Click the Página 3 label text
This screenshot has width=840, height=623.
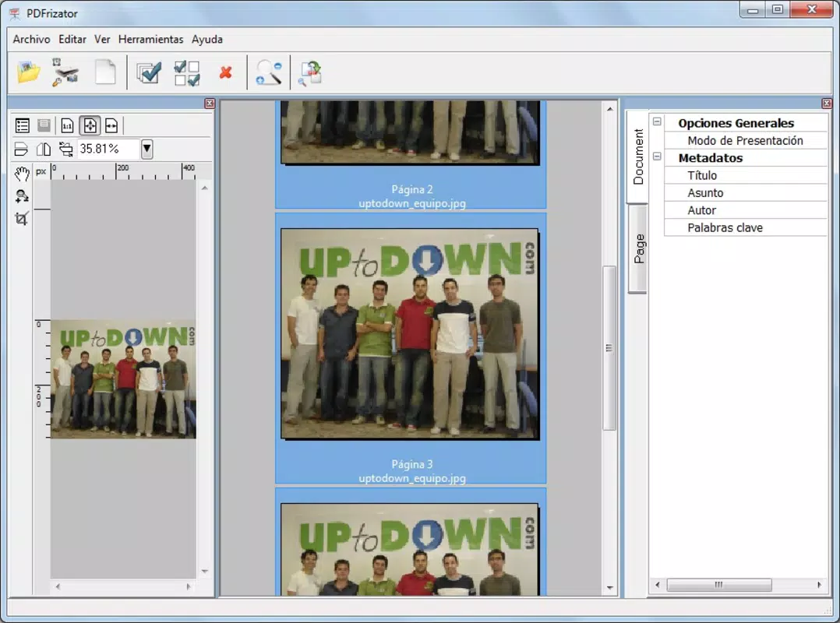pyautogui.click(x=412, y=464)
